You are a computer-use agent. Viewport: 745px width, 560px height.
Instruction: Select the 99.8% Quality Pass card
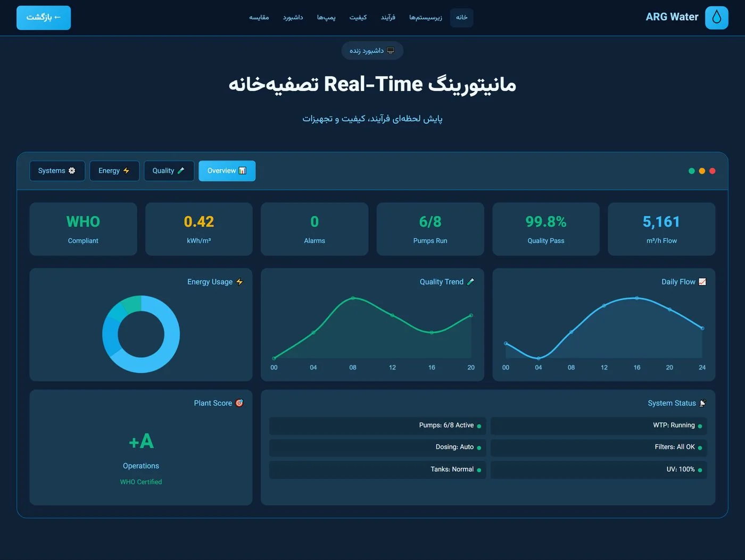click(546, 229)
